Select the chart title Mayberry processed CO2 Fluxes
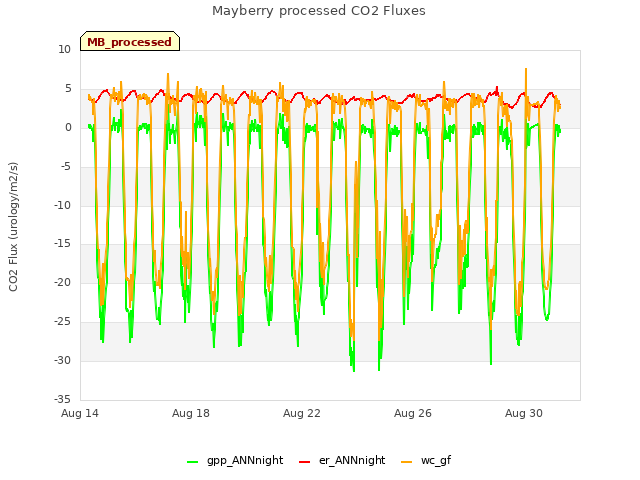The width and height of the screenshot is (640, 480). click(319, 11)
